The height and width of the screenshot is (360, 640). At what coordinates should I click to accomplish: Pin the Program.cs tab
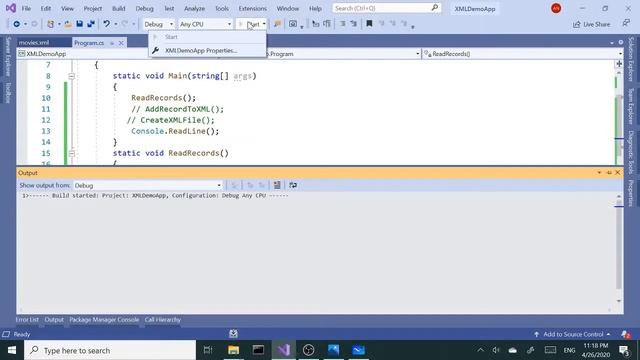[112, 43]
